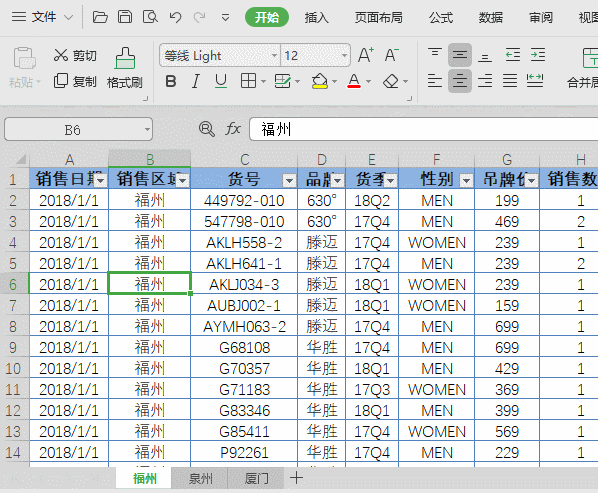Open the 插入 ribbon tab
Image resolution: width=598 pixels, height=493 pixels.
(316, 18)
